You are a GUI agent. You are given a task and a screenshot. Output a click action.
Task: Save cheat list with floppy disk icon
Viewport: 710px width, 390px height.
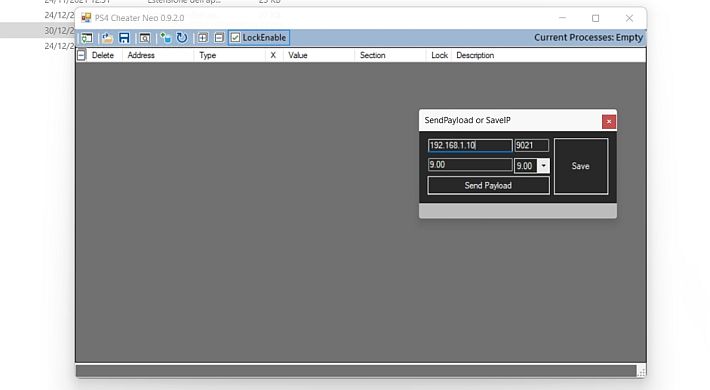pyautogui.click(x=124, y=38)
